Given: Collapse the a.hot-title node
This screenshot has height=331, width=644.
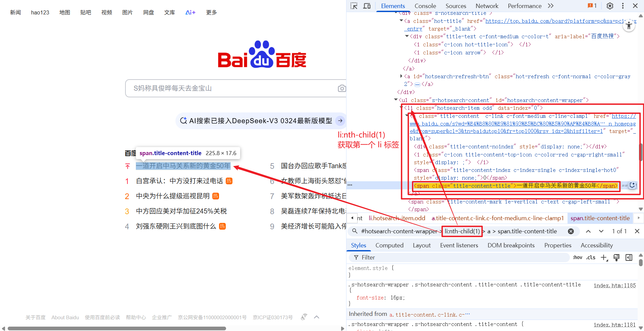Looking at the screenshot, I should pos(401,21).
